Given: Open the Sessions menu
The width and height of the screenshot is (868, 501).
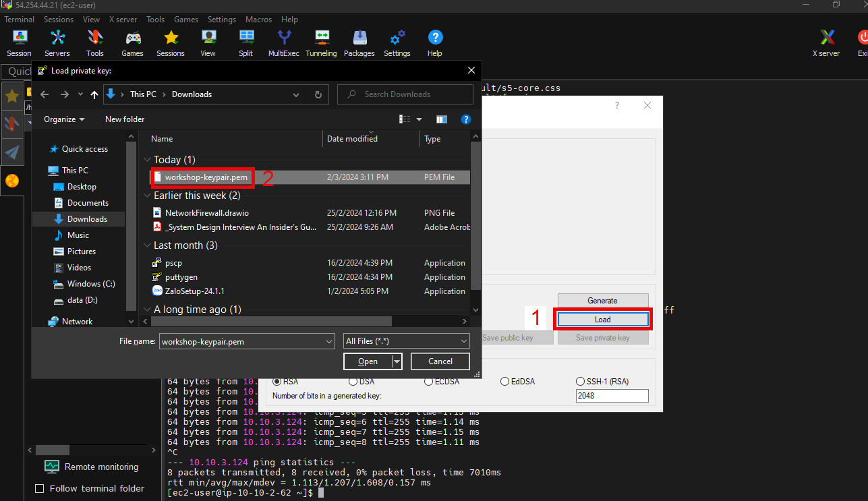Looking at the screenshot, I should [59, 20].
